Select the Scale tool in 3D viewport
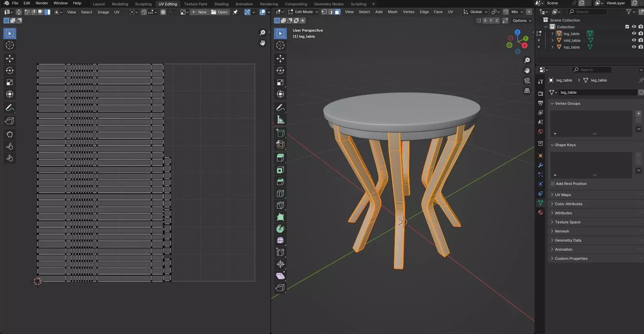644x334 pixels. coord(280,82)
